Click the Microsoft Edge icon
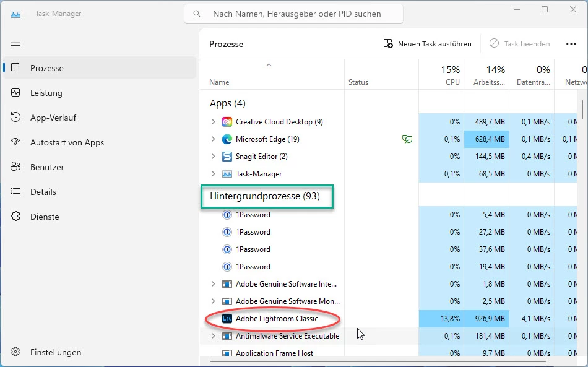588x367 pixels. (227, 139)
